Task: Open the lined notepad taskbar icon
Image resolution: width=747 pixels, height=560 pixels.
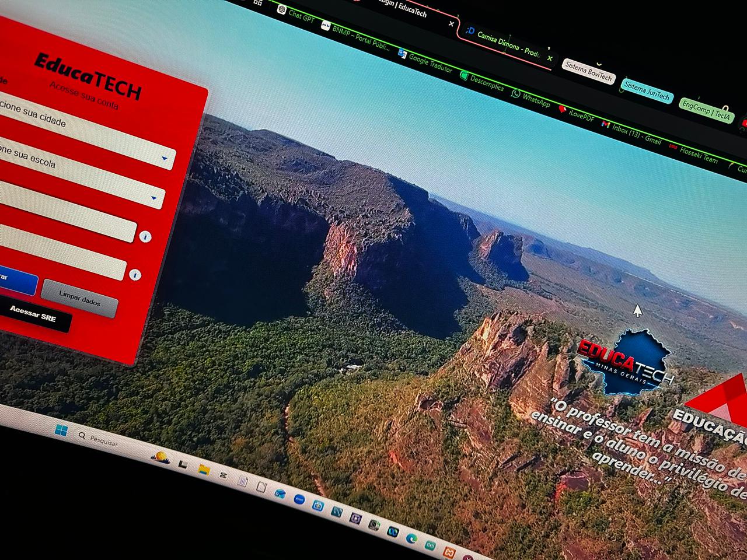Action: 243,481
